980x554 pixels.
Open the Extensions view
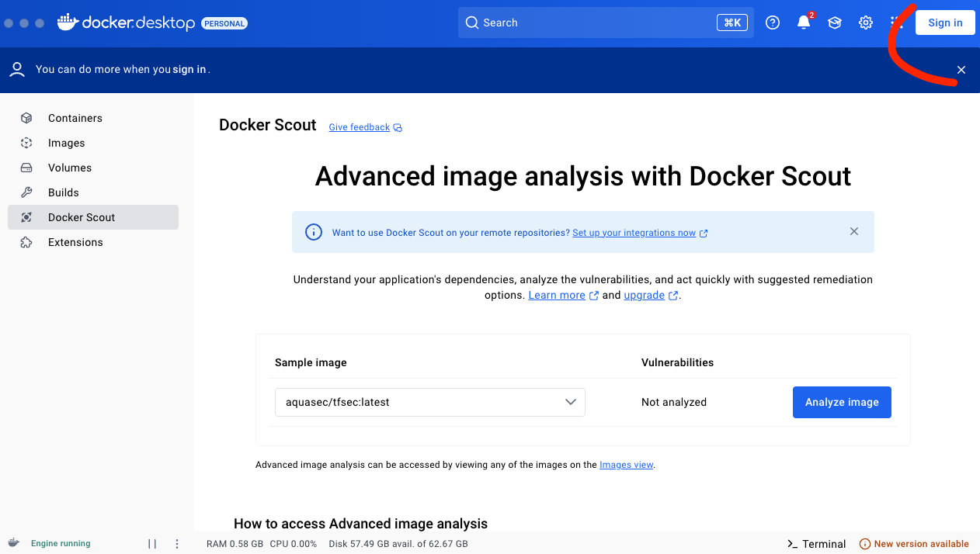tap(93, 242)
